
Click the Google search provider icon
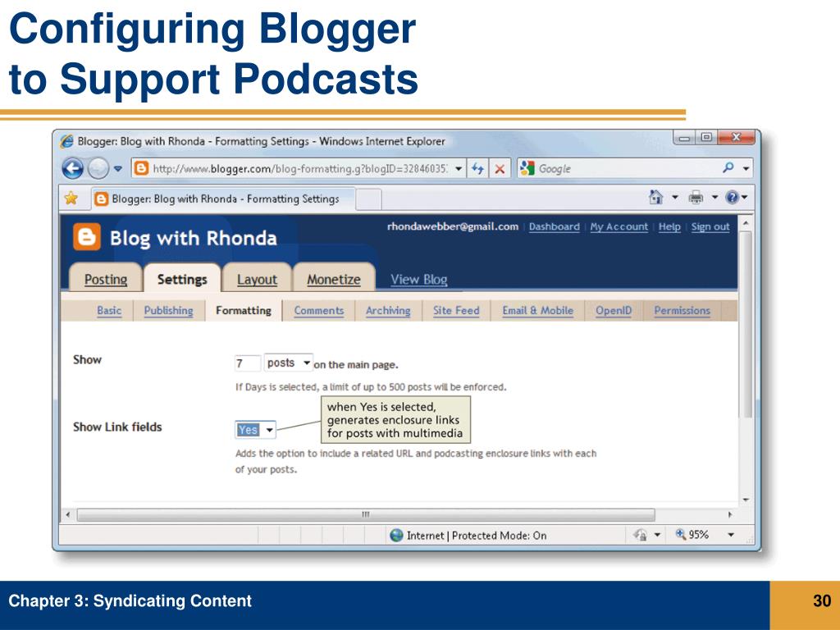[527, 169]
